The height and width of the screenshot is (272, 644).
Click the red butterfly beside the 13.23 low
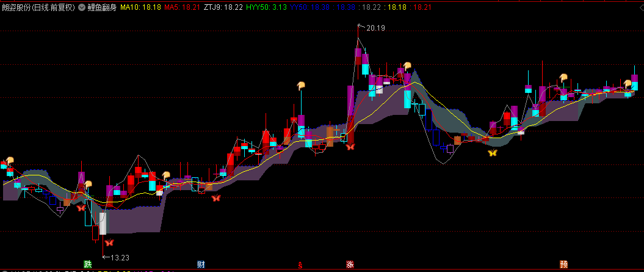(x=109, y=243)
